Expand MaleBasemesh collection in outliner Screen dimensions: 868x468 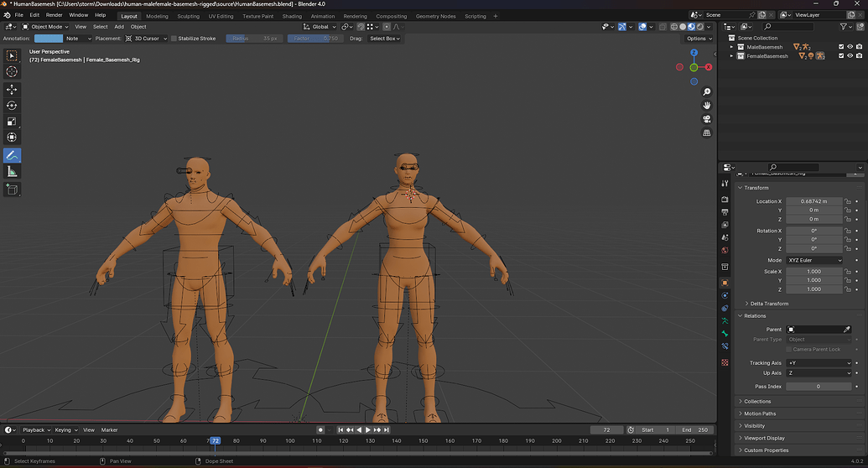[732, 47]
